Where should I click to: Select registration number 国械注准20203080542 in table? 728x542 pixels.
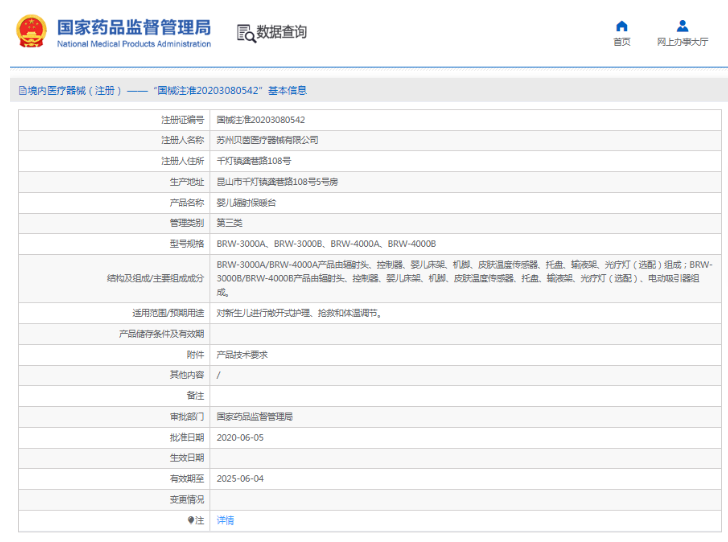pos(260,120)
